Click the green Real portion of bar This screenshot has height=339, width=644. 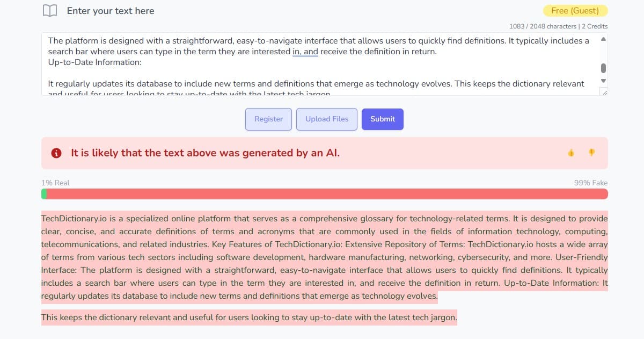(44, 194)
